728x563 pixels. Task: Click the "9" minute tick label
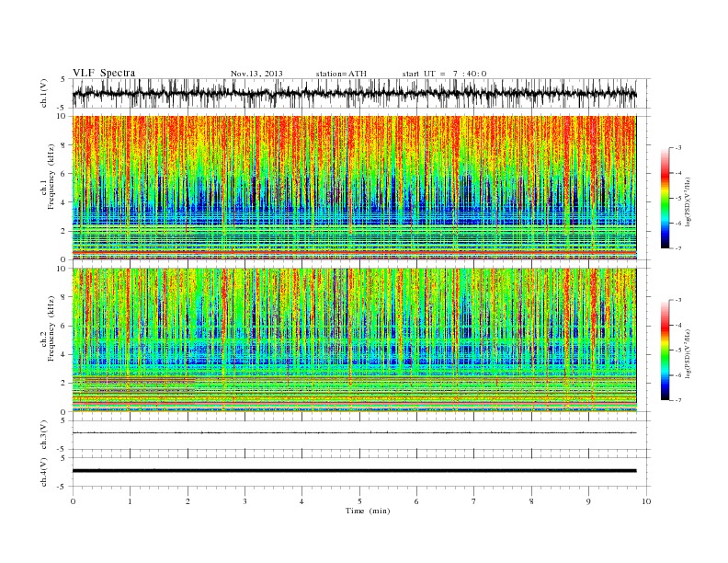(x=588, y=501)
